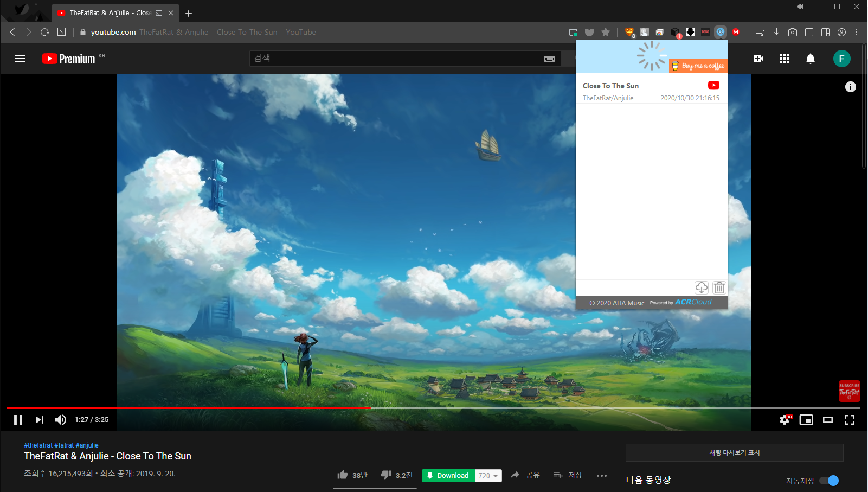Like the video with thumbs up
The width and height of the screenshot is (868, 492).
(352, 475)
